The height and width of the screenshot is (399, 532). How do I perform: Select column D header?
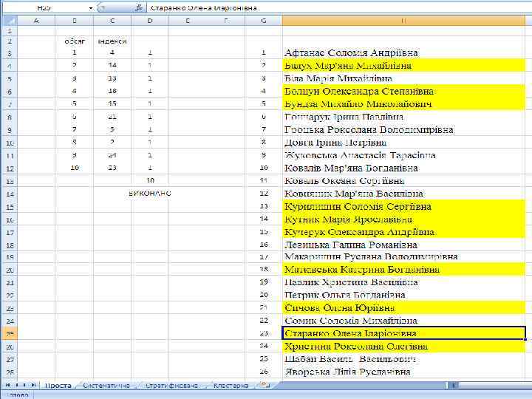point(150,21)
